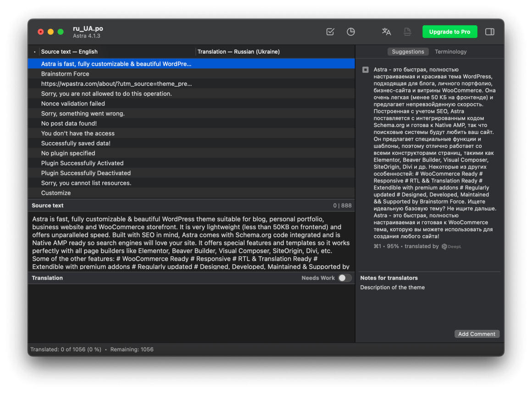
Task: Select the 'Astra is fast, fully customizable' row
Action: pos(191,64)
